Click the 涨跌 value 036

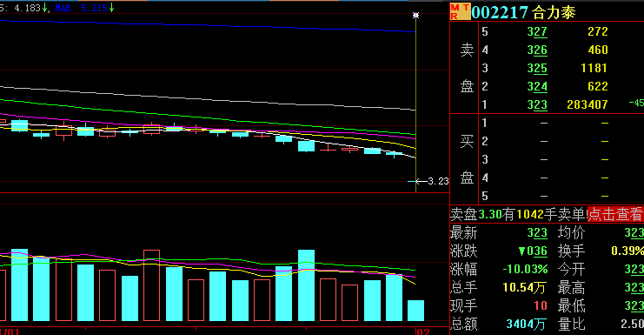click(x=533, y=251)
